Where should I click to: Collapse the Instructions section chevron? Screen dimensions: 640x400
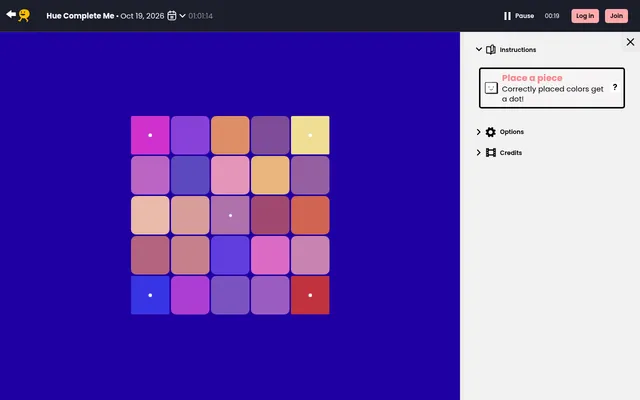[x=479, y=49]
